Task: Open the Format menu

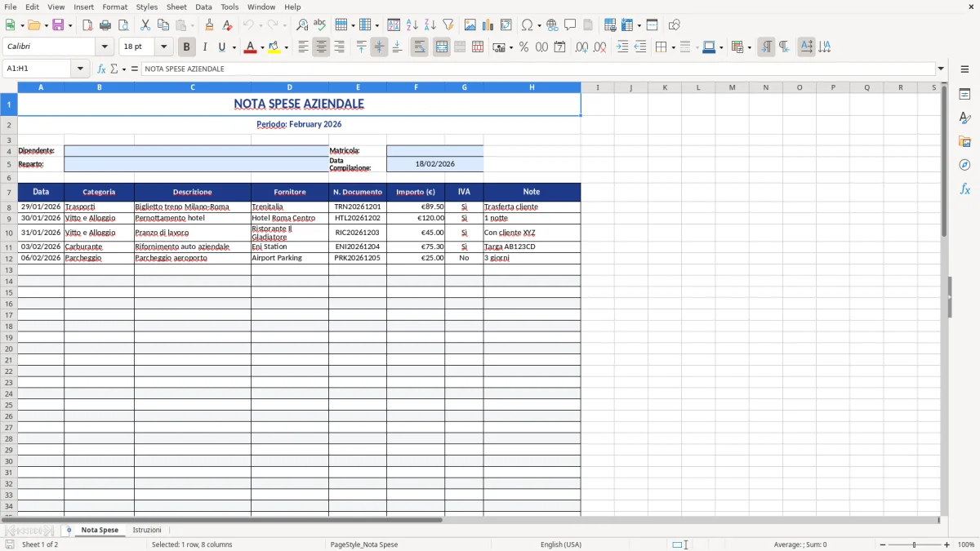Action: [x=114, y=7]
